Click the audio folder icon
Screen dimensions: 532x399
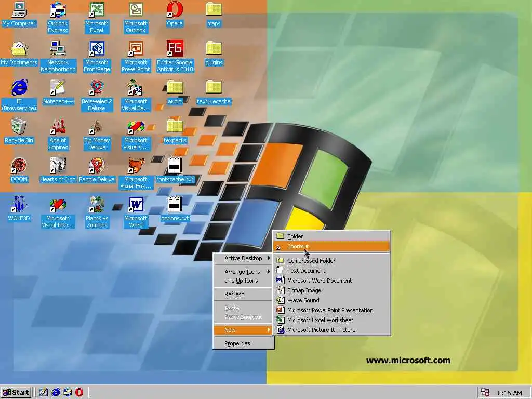[175, 92]
